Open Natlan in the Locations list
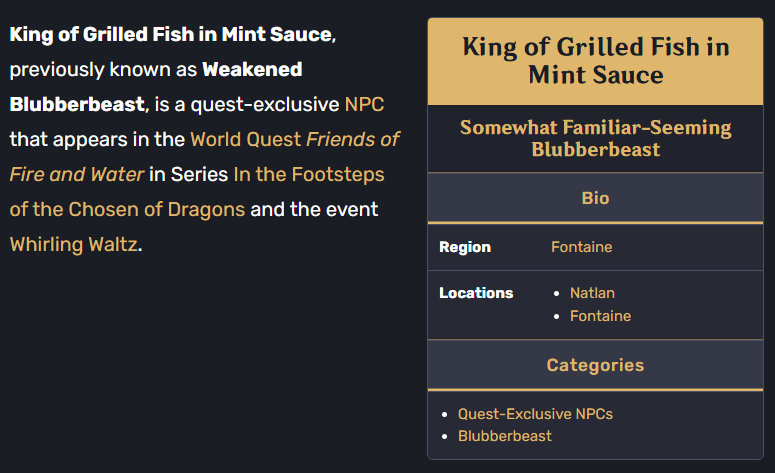The width and height of the screenshot is (775, 473). coord(592,293)
